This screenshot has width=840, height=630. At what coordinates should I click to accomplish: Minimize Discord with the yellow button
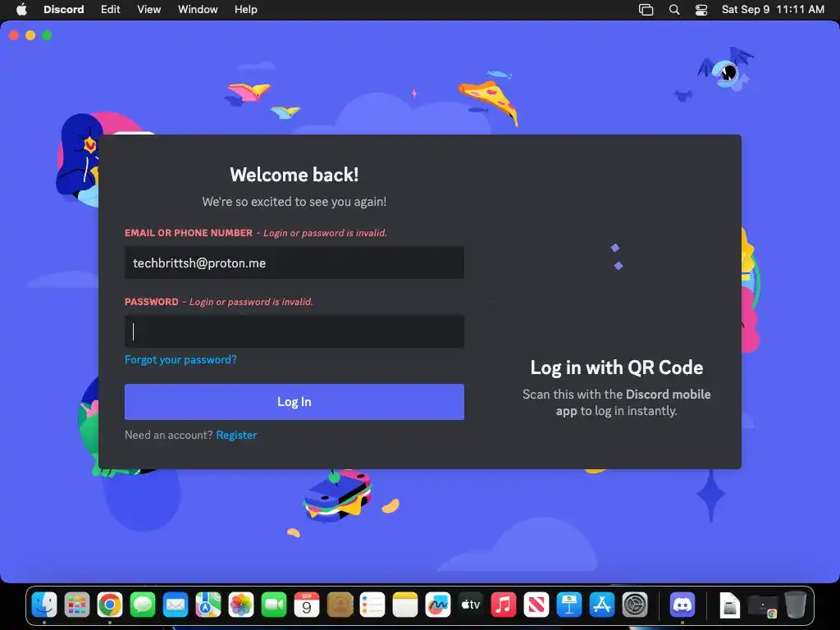30,35
